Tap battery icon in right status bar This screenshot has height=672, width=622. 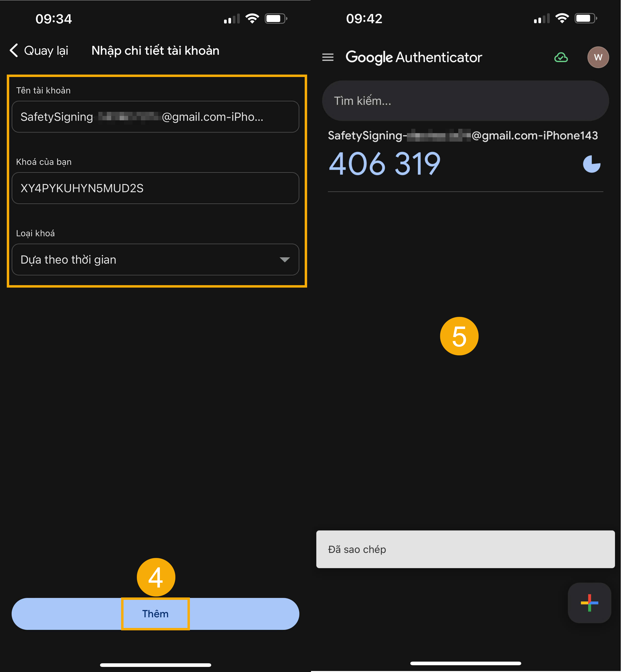(x=586, y=18)
